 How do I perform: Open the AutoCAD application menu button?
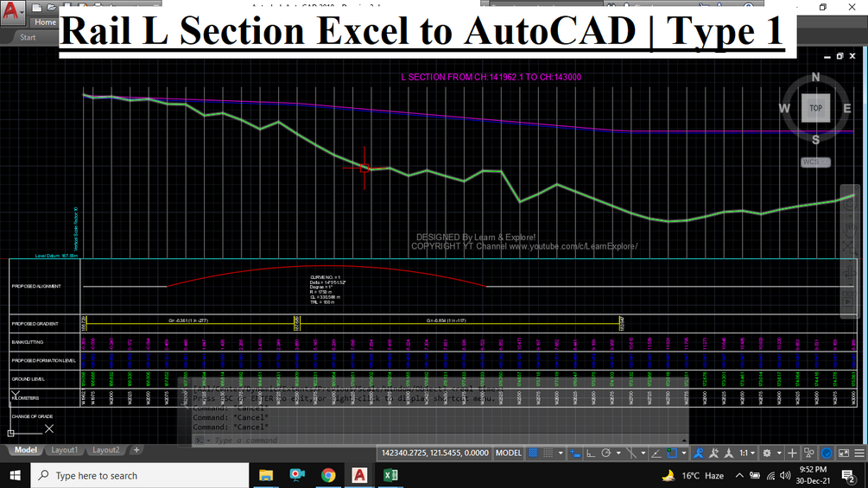11,11
